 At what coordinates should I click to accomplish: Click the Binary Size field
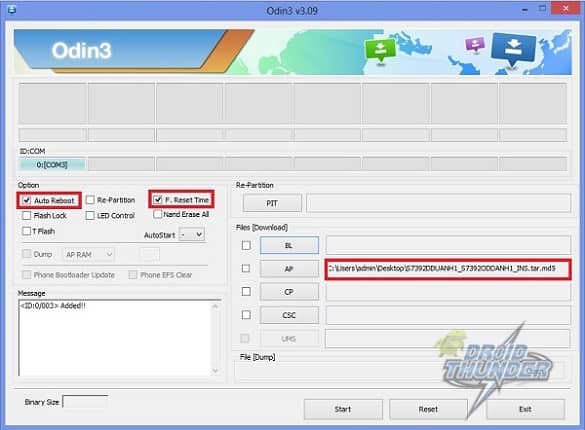click(85, 402)
